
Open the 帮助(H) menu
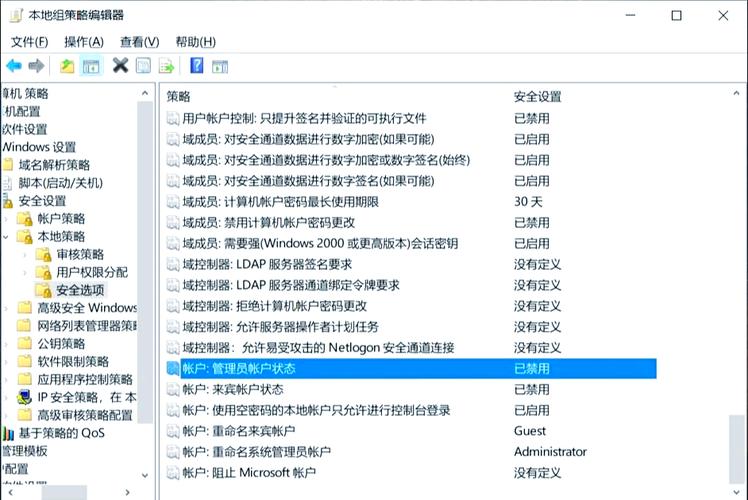196,42
